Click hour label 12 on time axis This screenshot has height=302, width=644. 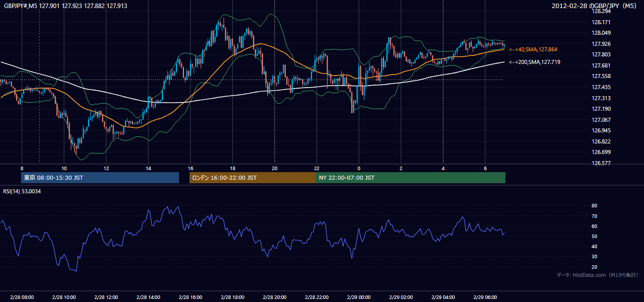tap(106, 168)
